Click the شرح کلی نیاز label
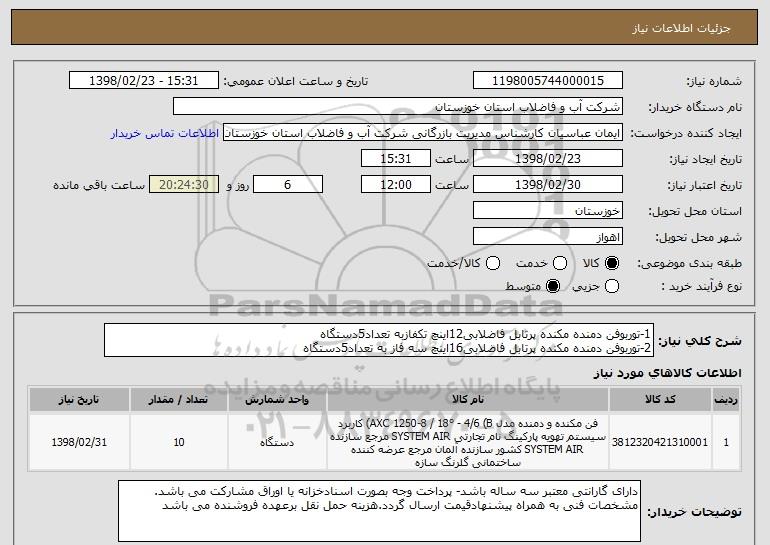This screenshot has height=545, width=770. (x=700, y=341)
